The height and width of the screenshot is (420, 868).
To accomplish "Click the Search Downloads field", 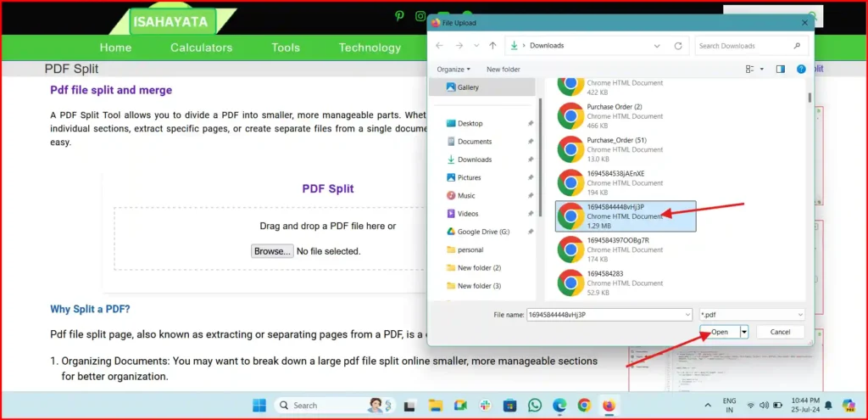I will click(x=751, y=46).
